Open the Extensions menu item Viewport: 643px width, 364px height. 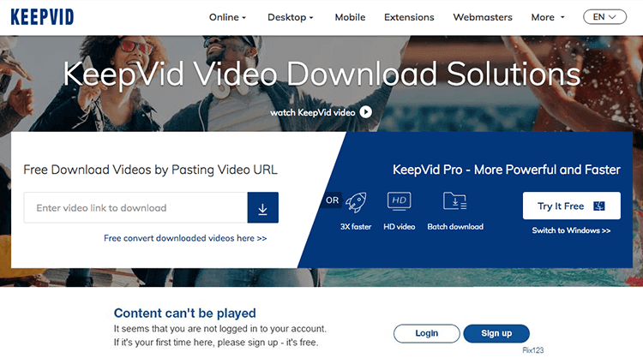(409, 17)
